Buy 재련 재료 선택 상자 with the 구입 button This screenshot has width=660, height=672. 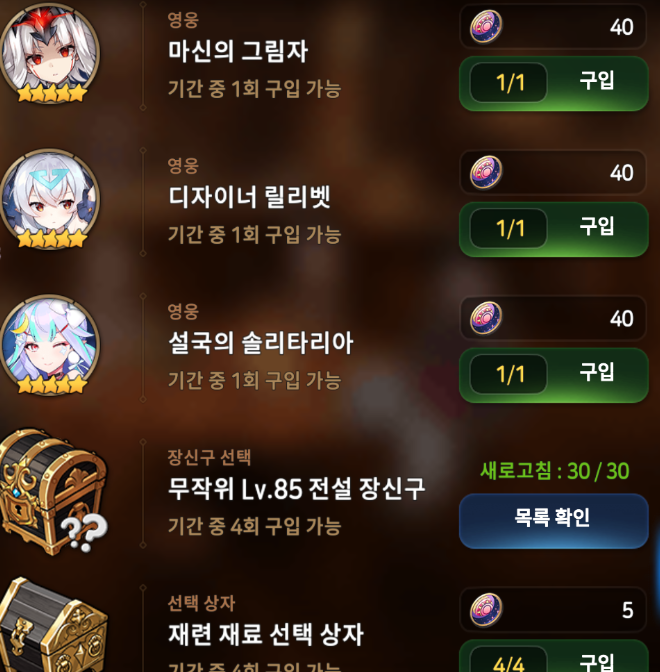[x=553, y=656]
